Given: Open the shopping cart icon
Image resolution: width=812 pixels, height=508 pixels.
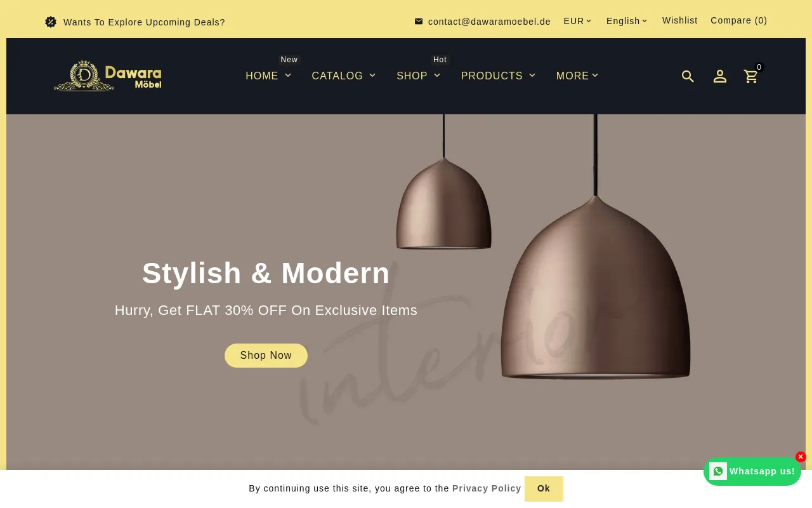Looking at the screenshot, I should click(x=751, y=76).
